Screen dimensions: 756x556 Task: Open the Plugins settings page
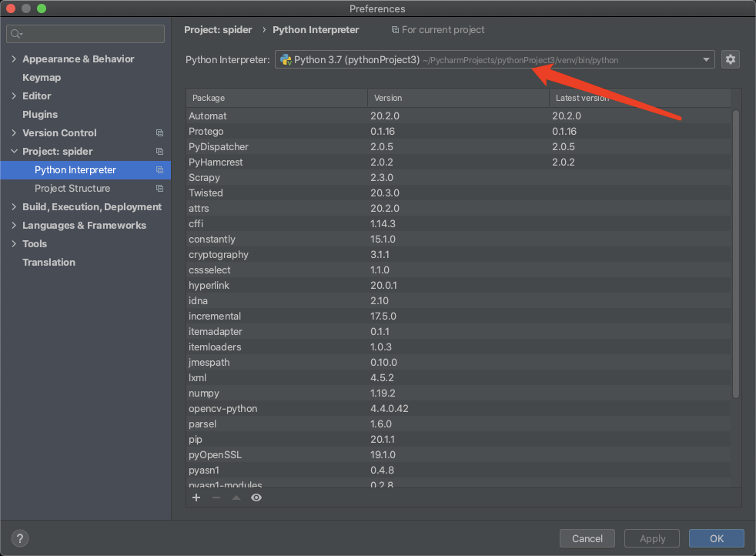[40, 114]
